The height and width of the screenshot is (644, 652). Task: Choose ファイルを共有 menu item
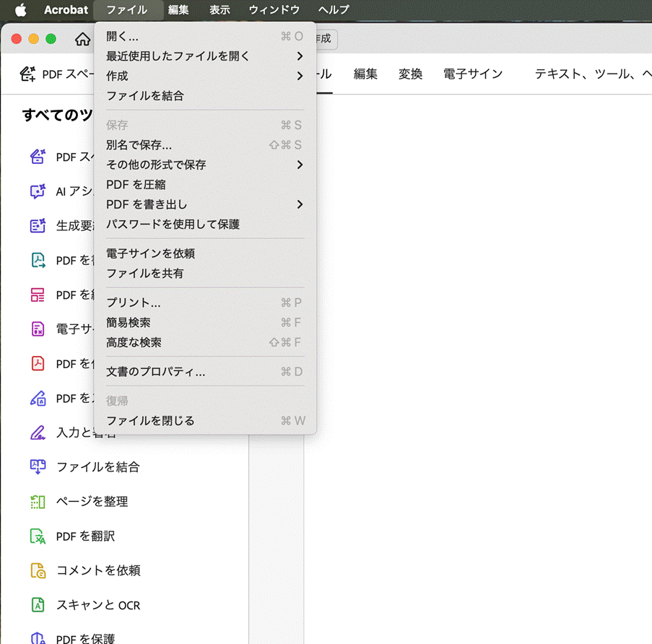(x=205, y=273)
